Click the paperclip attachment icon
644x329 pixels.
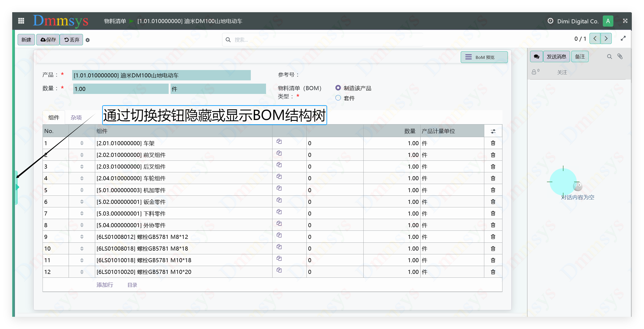pos(620,56)
